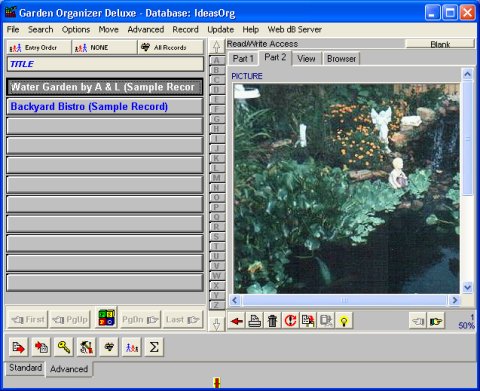
Task: Click the Blank button
Action: tap(440, 44)
